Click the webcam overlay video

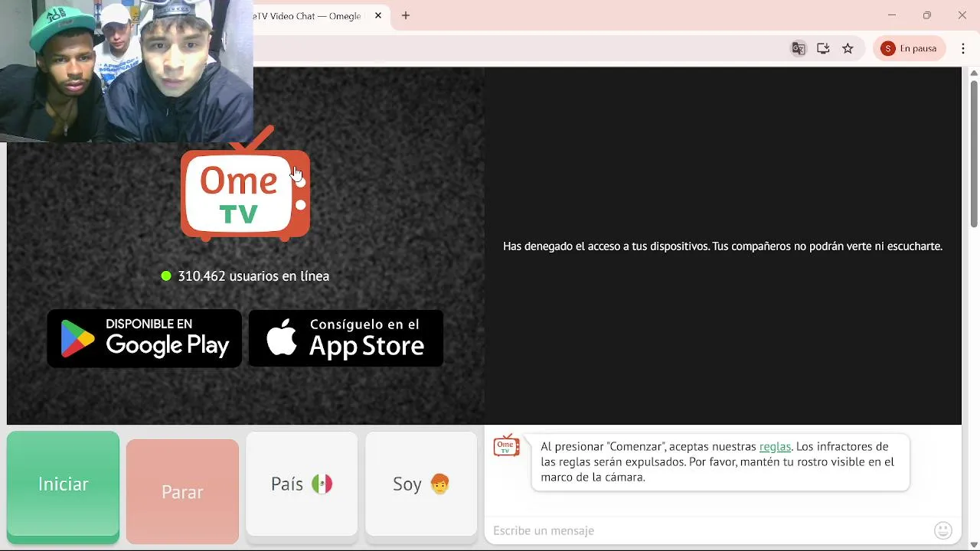(x=126, y=71)
